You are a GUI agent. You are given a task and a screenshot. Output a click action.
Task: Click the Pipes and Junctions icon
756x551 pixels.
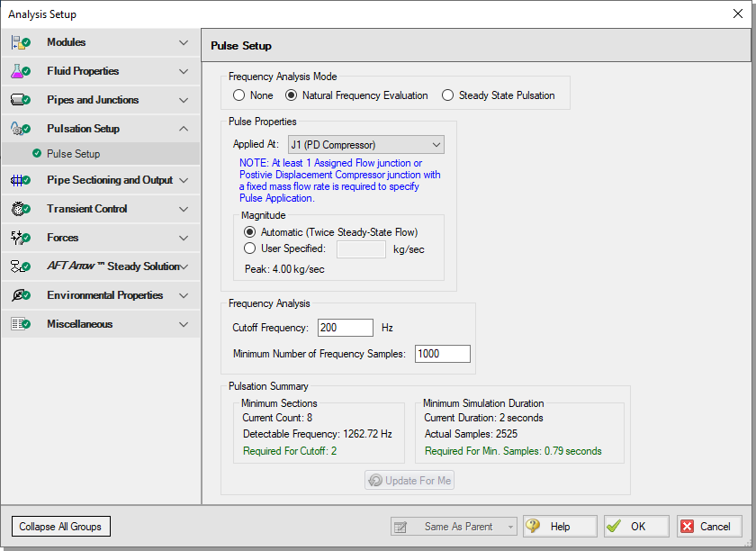coord(20,100)
